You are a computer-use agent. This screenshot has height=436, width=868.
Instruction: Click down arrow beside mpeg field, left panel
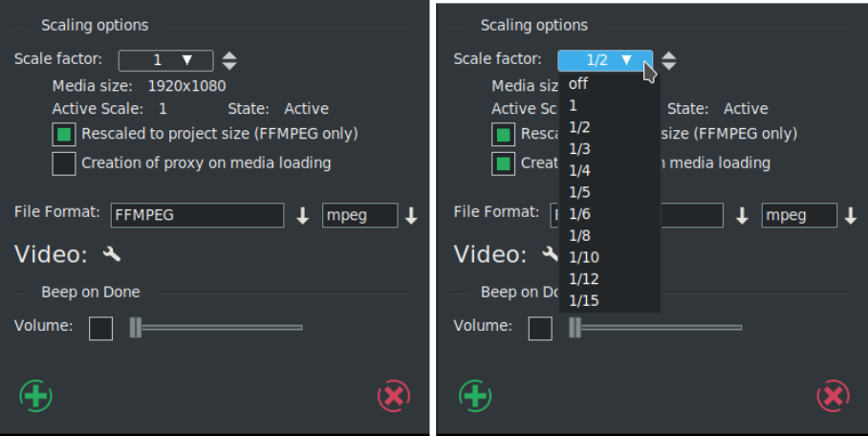tap(411, 216)
